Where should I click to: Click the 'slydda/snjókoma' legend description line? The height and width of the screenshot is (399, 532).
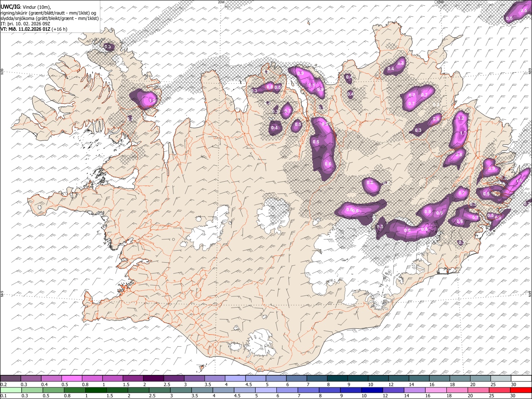pyautogui.click(x=49, y=18)
